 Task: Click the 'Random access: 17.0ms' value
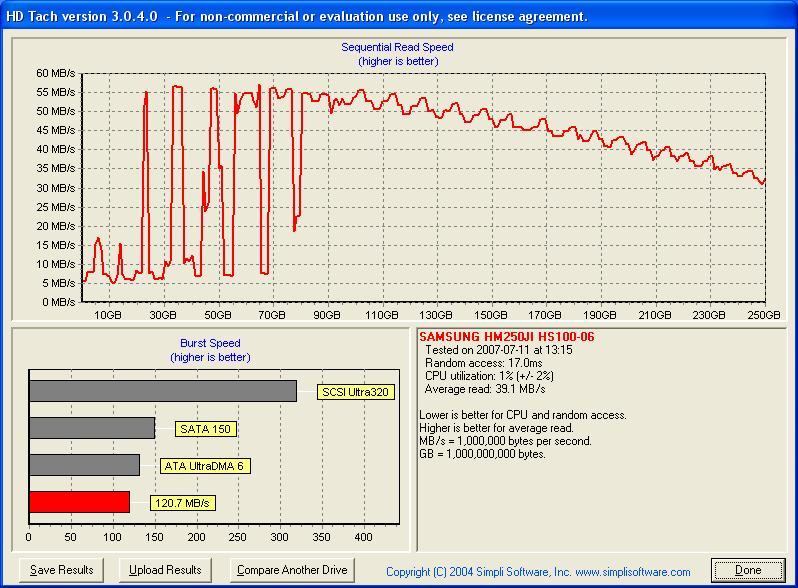click(x=483, y=363)
